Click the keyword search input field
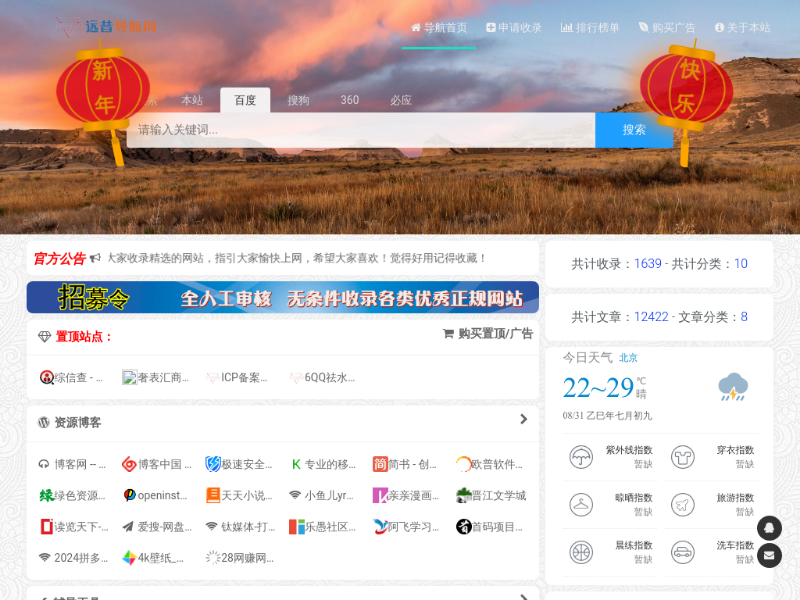Viewport: 800px width, 600px height. click(360, 130)
